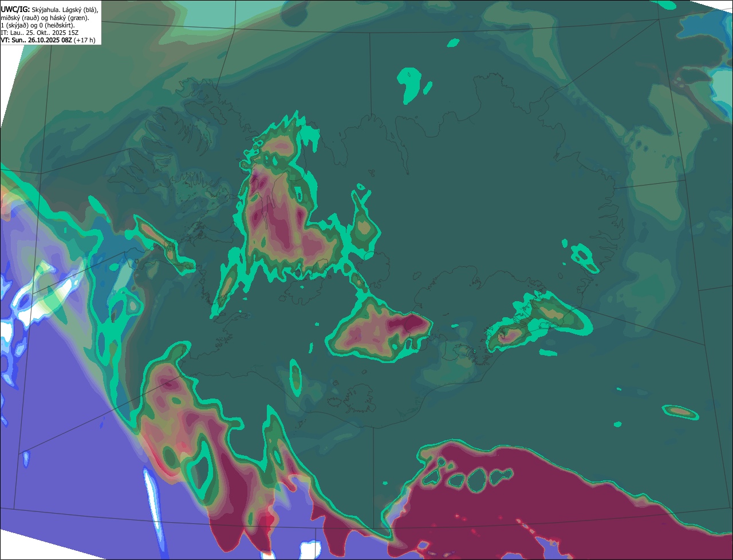Click the 'IT: Lau.. 25. Okt.. 2025 15Z' line
733x560 pixels.
pos(40,33)
